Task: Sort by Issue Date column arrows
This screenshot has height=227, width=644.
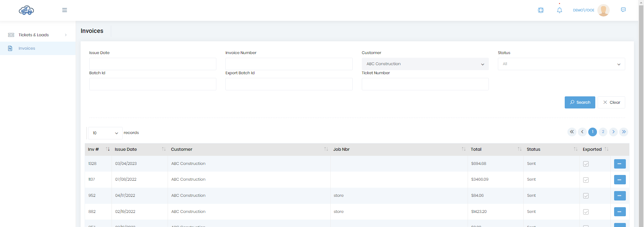Action: (164, 149)
